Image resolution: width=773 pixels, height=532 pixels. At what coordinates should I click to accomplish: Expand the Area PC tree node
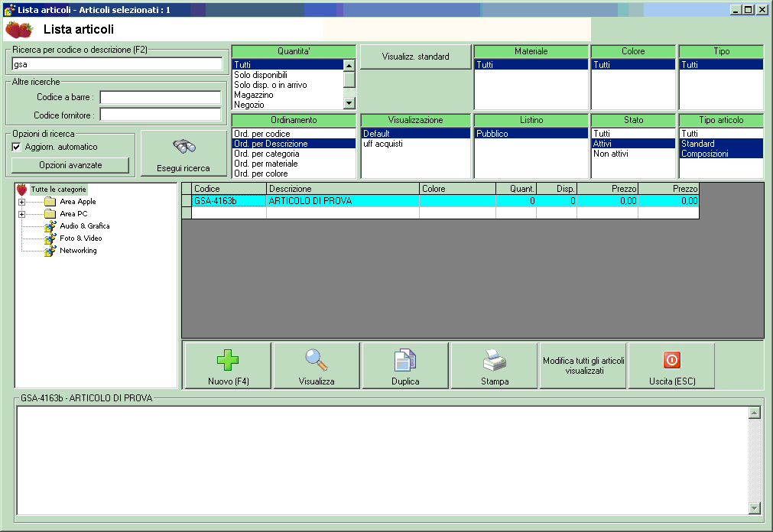pos(22,214)
